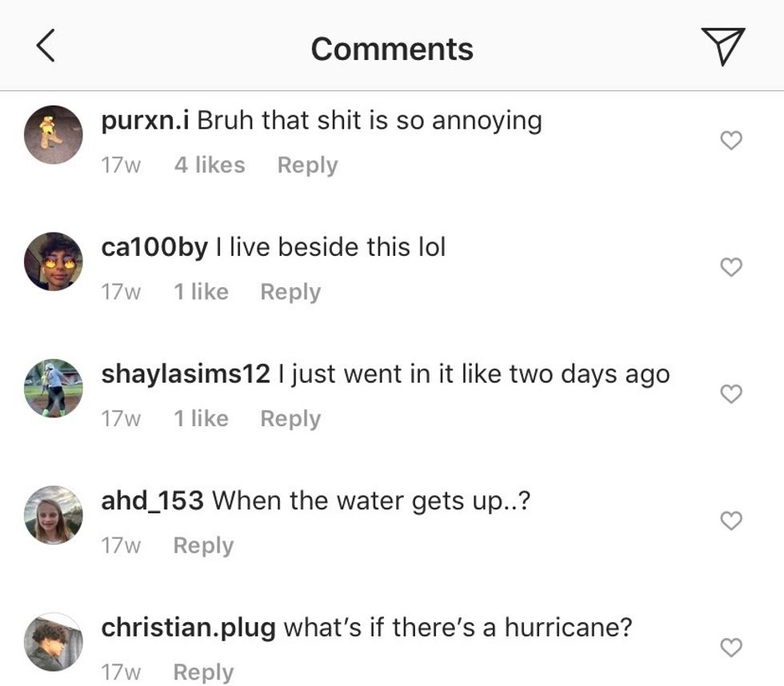Reply to purxn.i's comment

coord(307,165)
